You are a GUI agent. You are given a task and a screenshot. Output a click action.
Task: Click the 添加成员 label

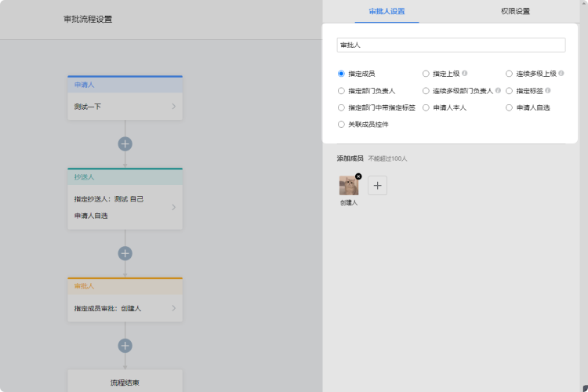(350, 158)
